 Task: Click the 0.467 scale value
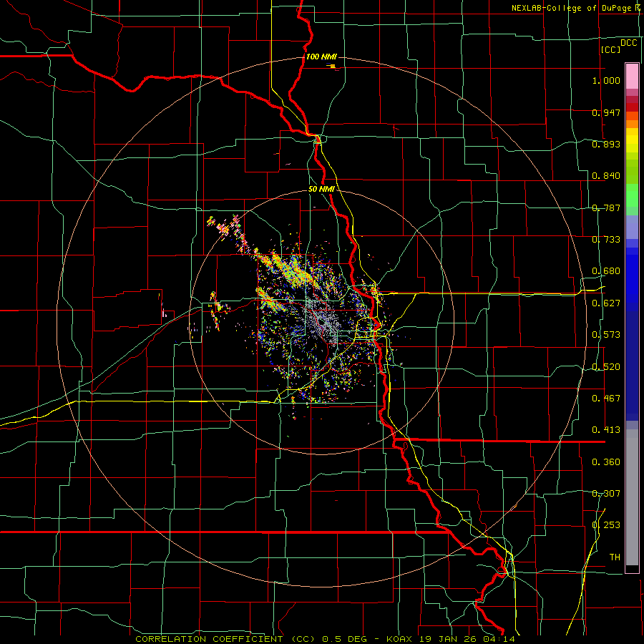[606, 399]
